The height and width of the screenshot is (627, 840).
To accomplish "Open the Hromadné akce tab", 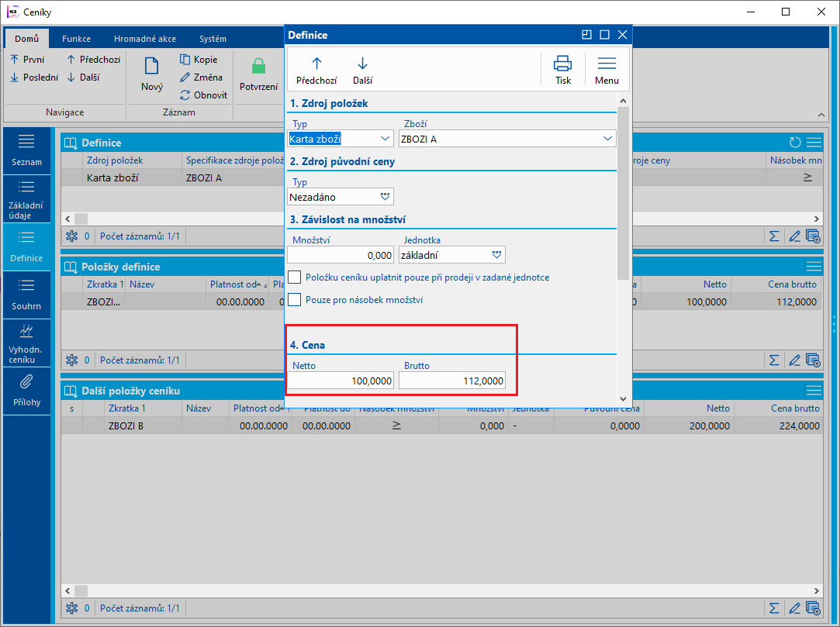I will (x=145, y=39).
